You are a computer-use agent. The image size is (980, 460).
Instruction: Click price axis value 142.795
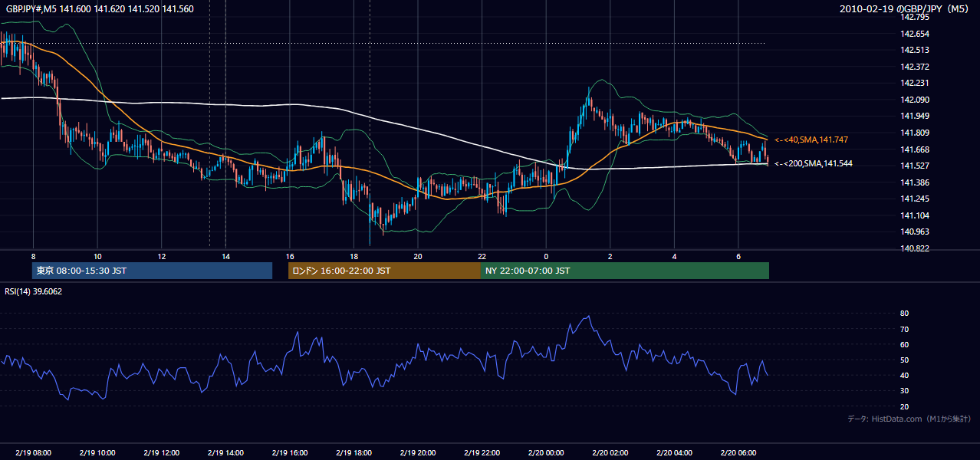pyautogui.click(x=914, y=17)
